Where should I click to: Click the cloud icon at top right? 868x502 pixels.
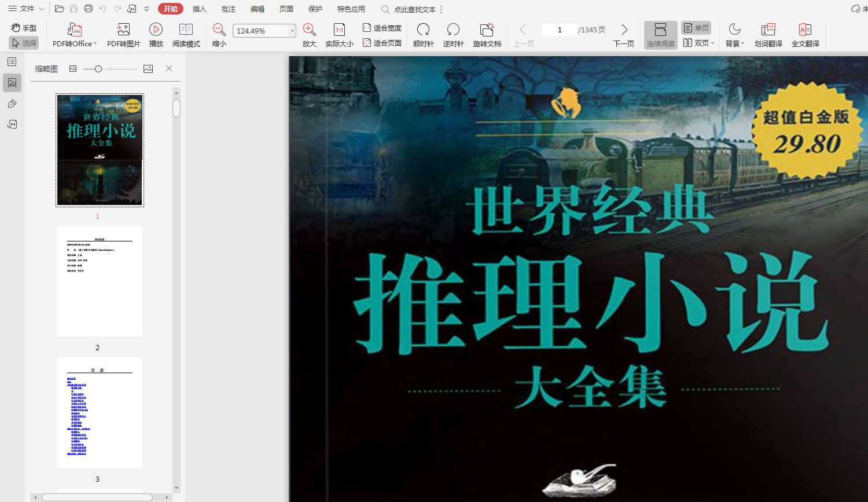coord(856,9)
